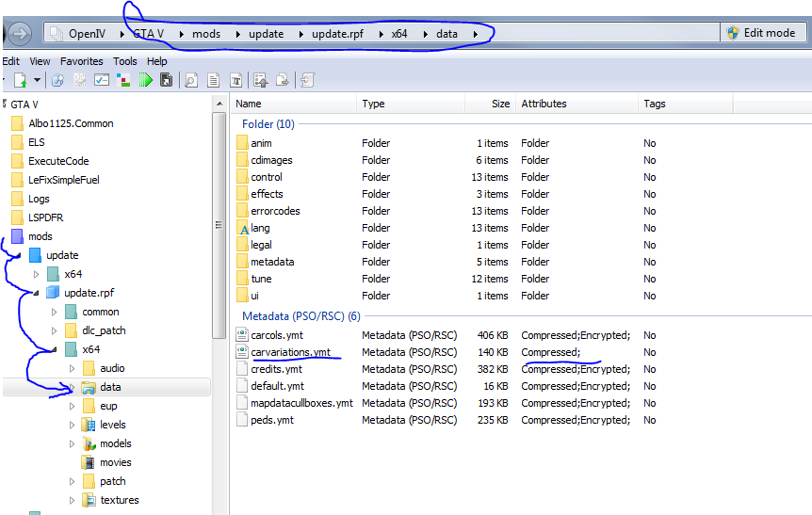This screenshot has height=515, width=812.
Task: Collapse the update.rpf tree node
Action: 37,293
